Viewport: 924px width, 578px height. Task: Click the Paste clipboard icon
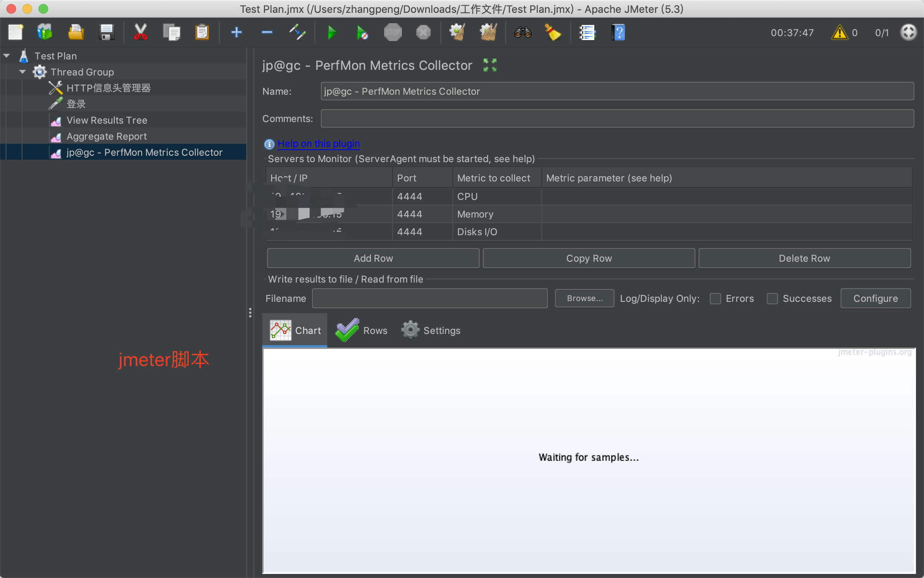(202, 33)
